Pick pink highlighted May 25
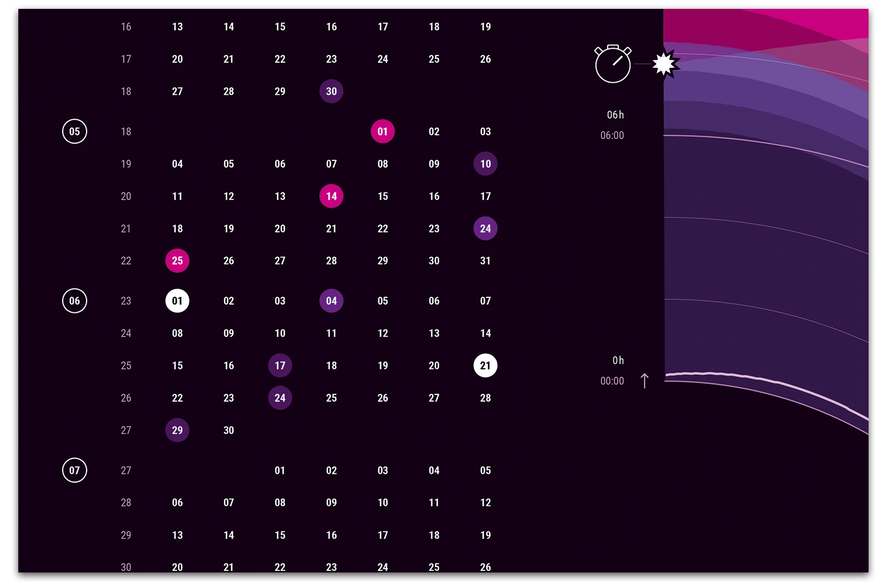This screenshot has width=888, height=588. point(177,261)
